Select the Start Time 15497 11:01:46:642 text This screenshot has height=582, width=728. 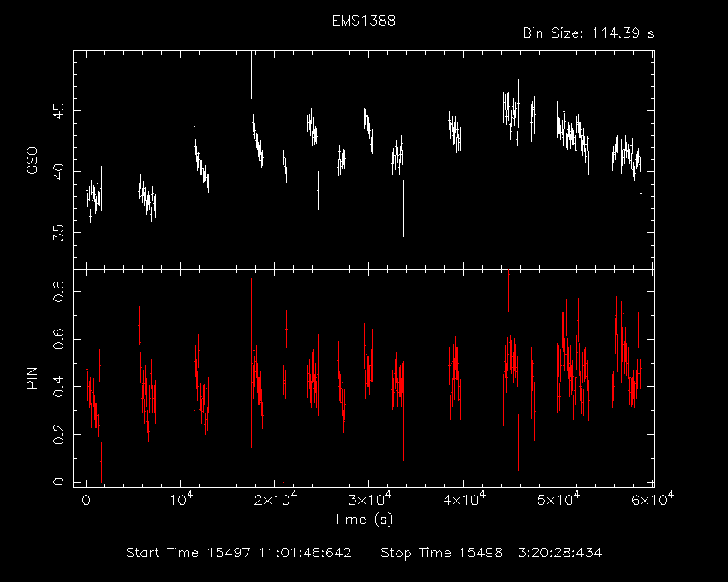(239, 553)
